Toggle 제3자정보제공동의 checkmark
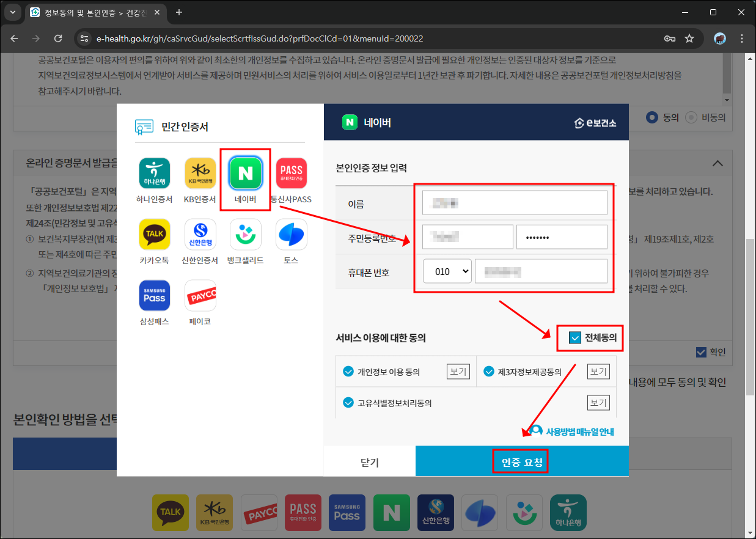This screenshot has height=539, width=756. click(x=489, y=372)
